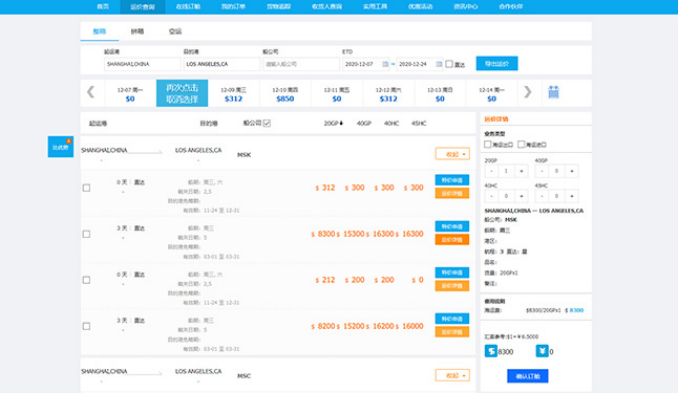Image resolution: width=678 pixels, height=394 pixels.
Task: Decrease the 20GP container quantity
Action: [x=491, y=171]
